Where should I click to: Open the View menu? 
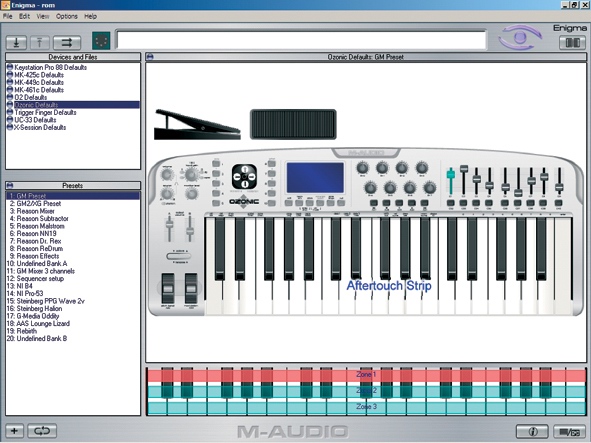point(43,16)
